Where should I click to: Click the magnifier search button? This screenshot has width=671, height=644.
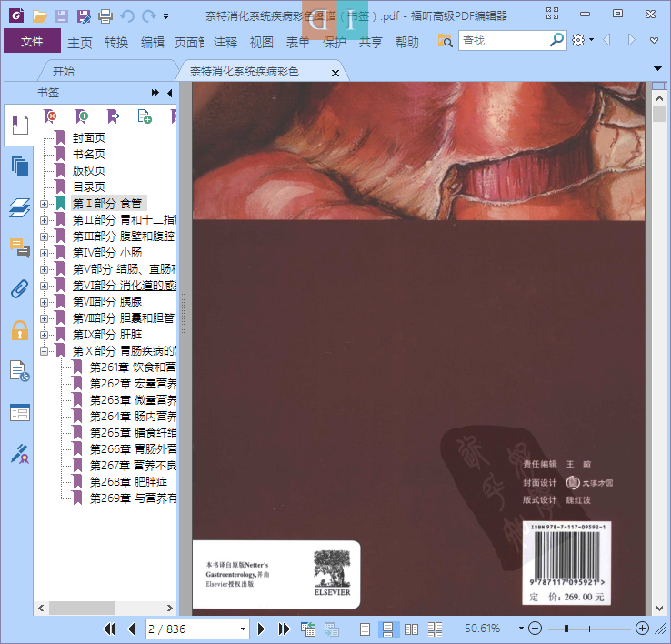pyautogui.click(x=556, y=40)
